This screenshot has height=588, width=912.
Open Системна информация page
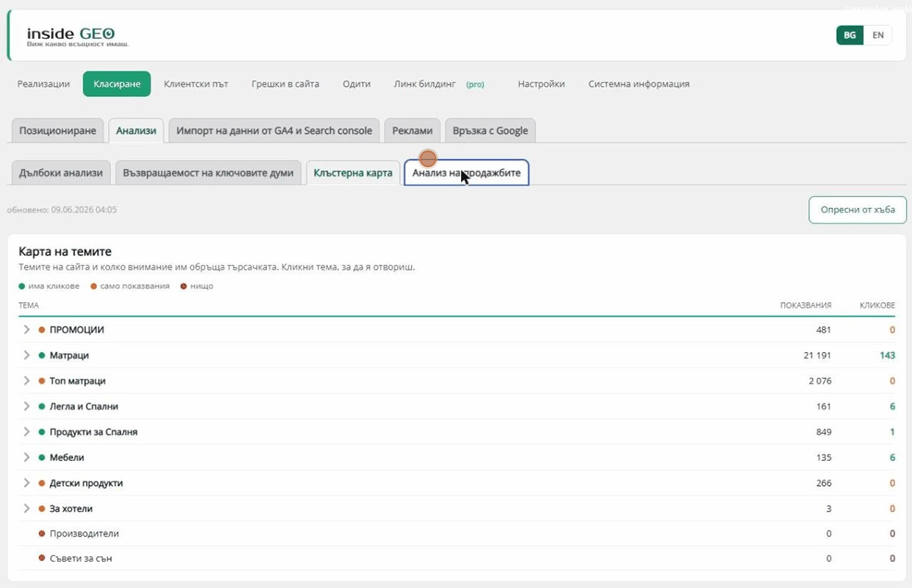coord(639,84)
